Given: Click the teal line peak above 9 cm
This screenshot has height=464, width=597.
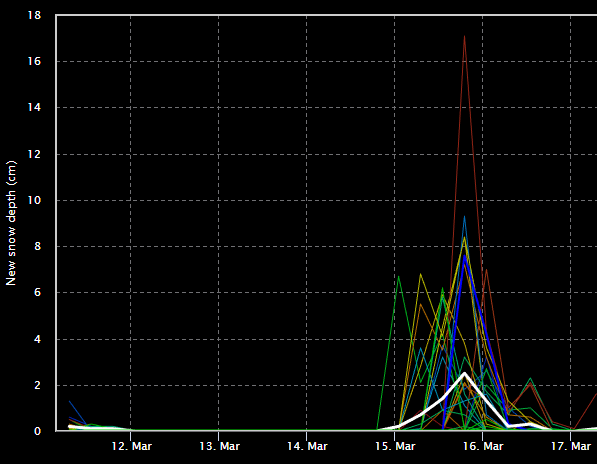Looking at the screenshot, I should [x=465, y=216].
